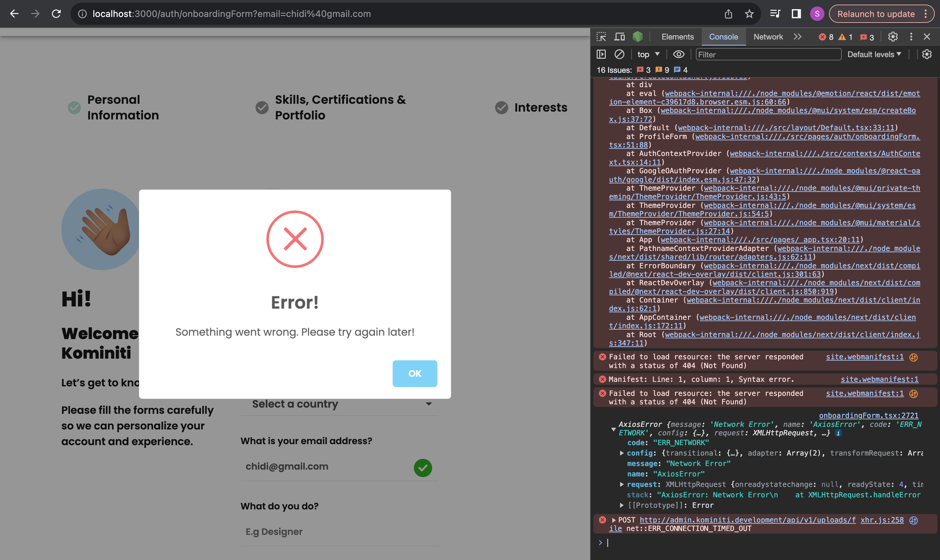Open DevTools settings gear icon
The width and height of the screenshot is (940, 560).
pyautogui.click(x=892, y=37)
